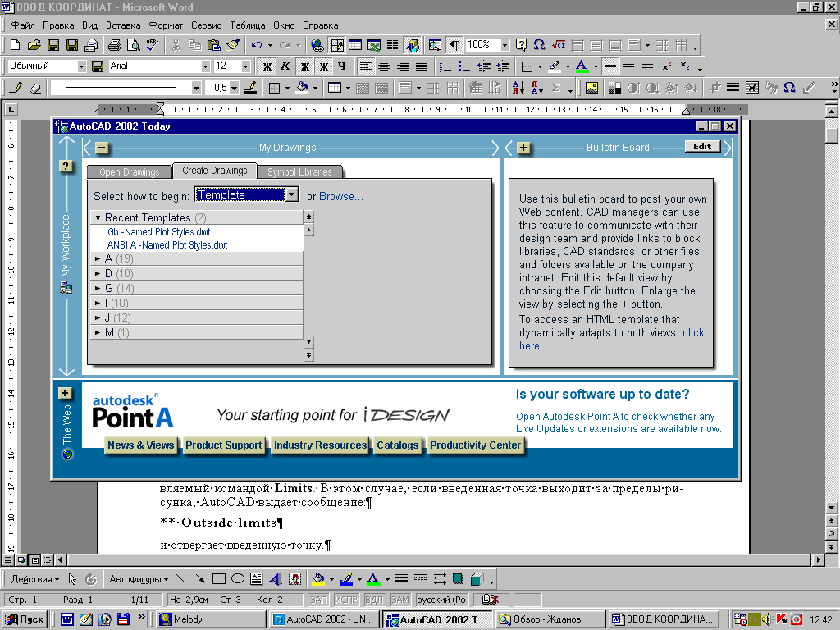Open the AutoCAD Today help question icon
840x630 pixels.
(66, 166)
